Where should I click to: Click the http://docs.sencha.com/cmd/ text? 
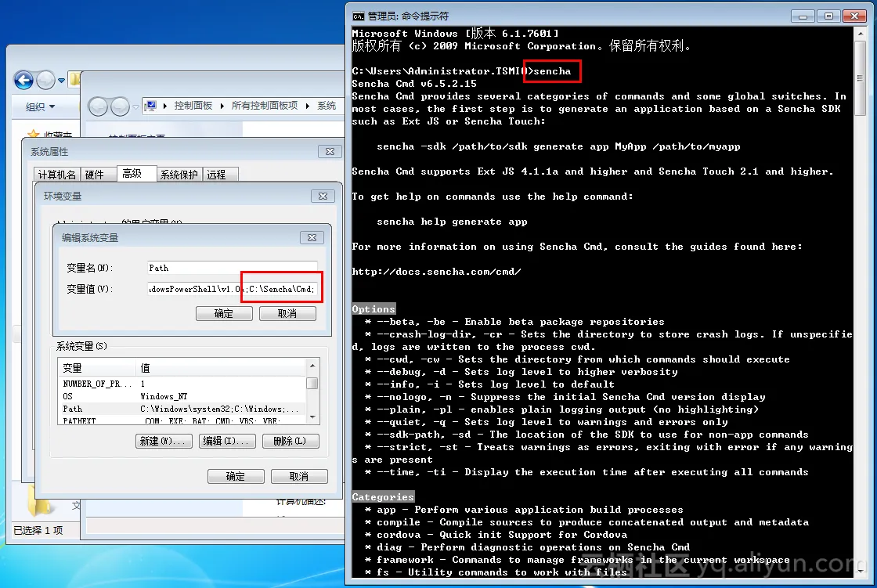click(436, 272)
